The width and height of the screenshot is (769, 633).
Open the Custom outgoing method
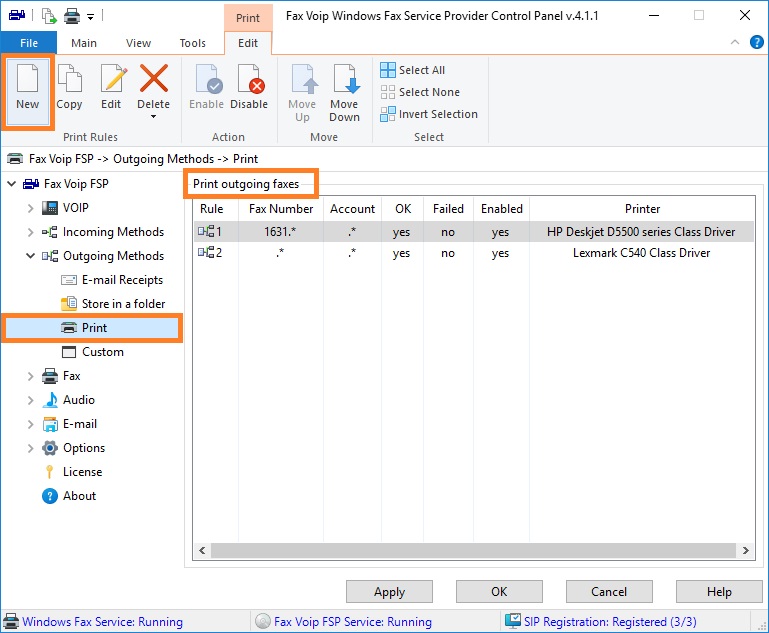(92, 352)
